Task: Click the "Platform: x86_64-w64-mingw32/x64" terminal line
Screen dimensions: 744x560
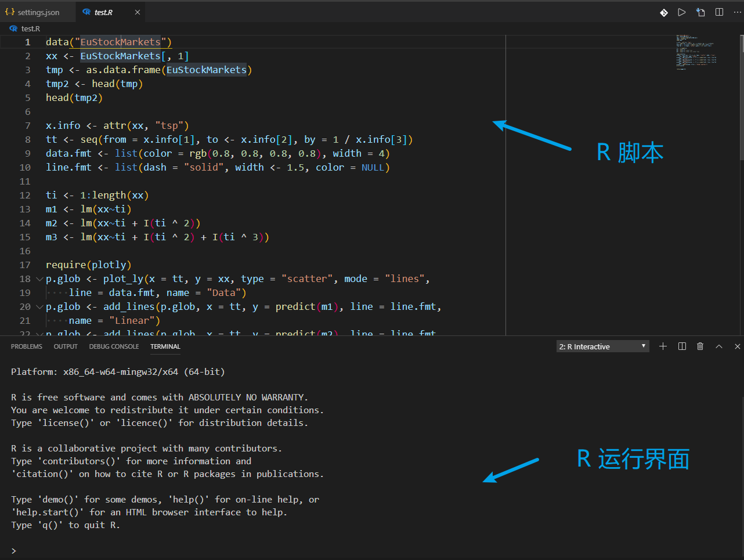Action: 118,372
